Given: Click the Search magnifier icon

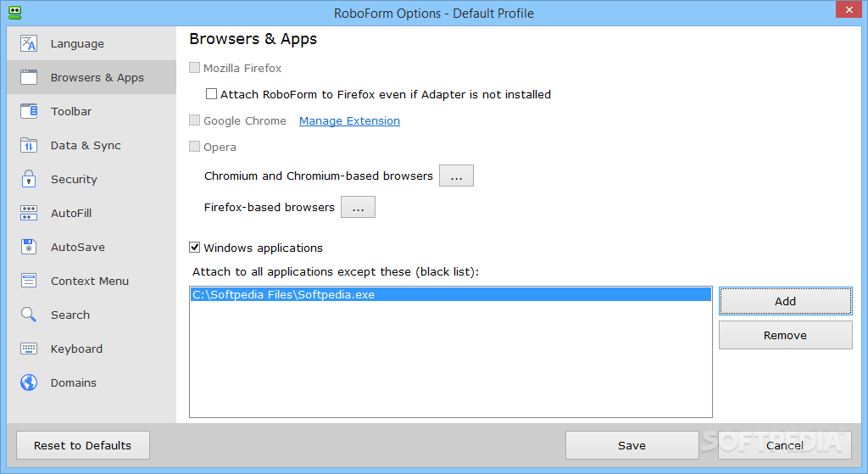Looking at the screenshot, I should pyautogui.click(x=29, y=315).
